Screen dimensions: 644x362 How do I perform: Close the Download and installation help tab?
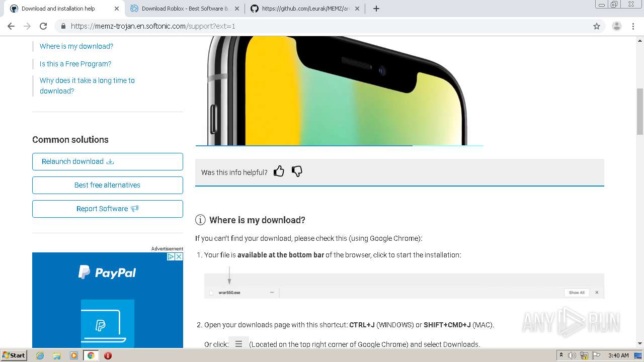point(117,9)
